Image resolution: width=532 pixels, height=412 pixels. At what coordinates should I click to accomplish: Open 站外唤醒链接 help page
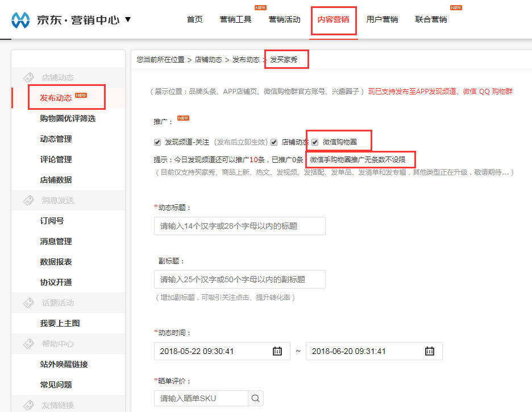64,364
